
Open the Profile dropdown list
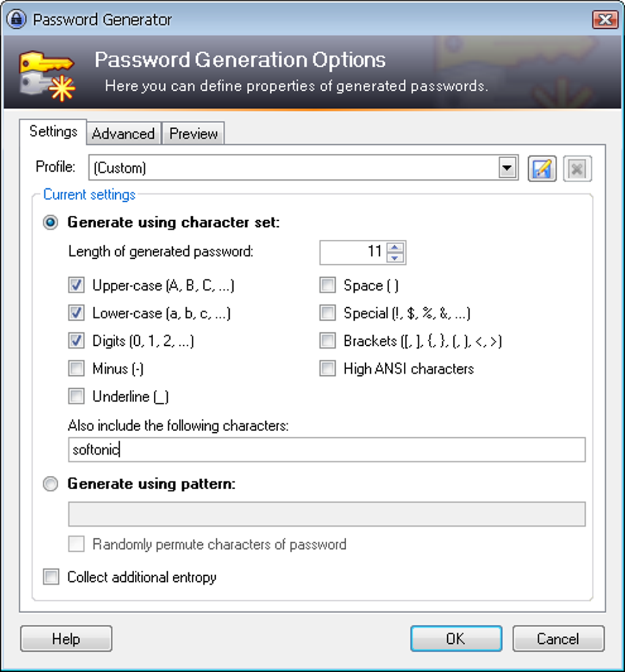coord(507,168)
